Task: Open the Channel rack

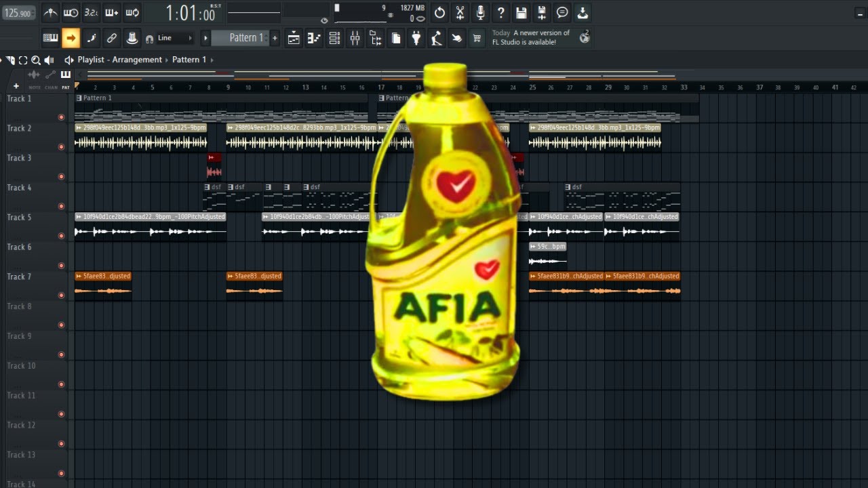Action: click(334, 38)
